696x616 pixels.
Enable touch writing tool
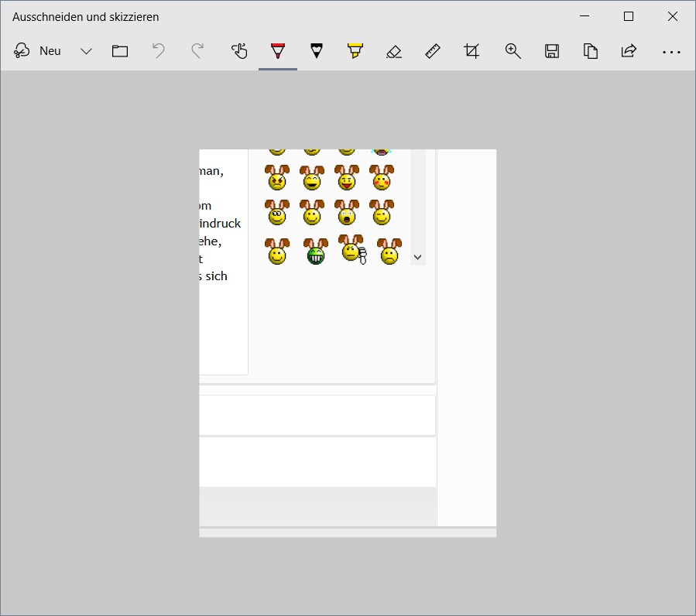coord(239,51)
